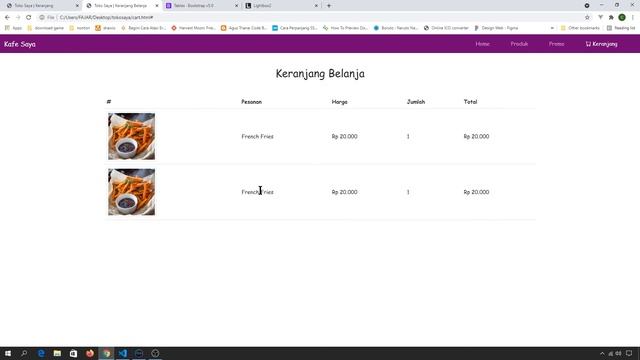This screenshot has width=640, height=360.
Task: Navigate to Produk in the navbar
Action: click(519, 44)
